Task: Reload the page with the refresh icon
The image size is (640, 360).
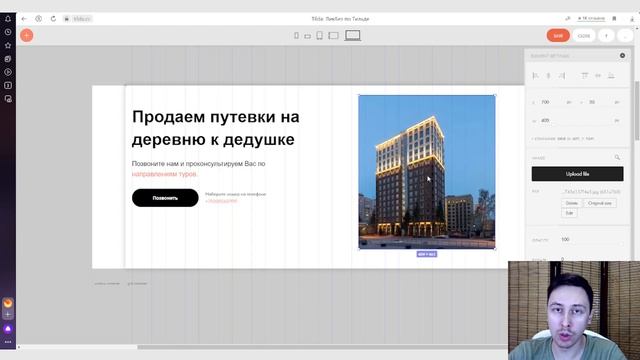Action: click(53, 19)
